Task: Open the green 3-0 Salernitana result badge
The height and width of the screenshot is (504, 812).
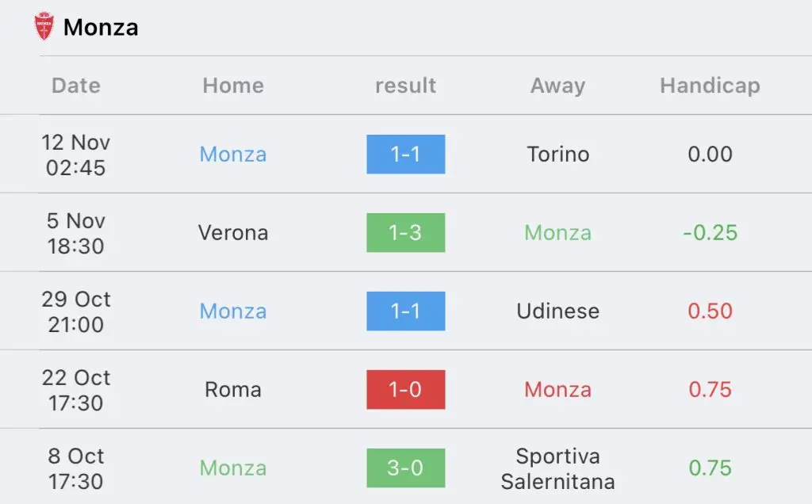Action: (405, 468)
